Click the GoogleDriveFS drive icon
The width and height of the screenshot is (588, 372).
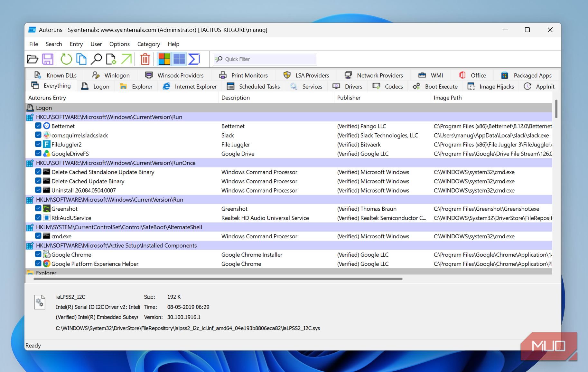pyautogui.click(x=47, y=154)
